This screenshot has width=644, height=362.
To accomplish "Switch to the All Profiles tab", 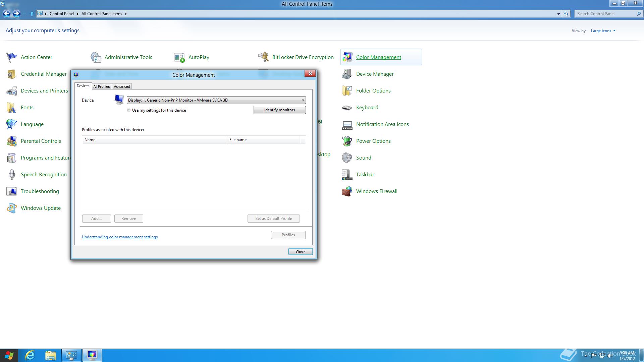I will click(102, 86).
